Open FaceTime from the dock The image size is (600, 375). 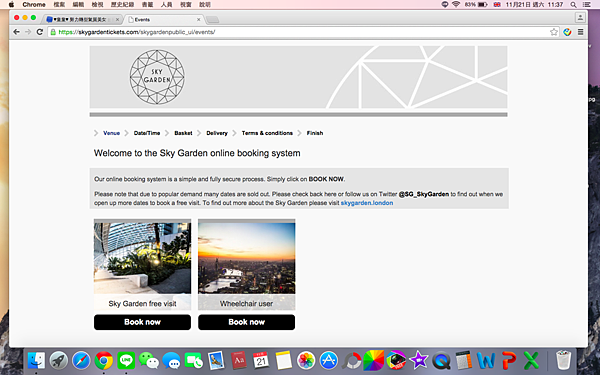(194, 360)
